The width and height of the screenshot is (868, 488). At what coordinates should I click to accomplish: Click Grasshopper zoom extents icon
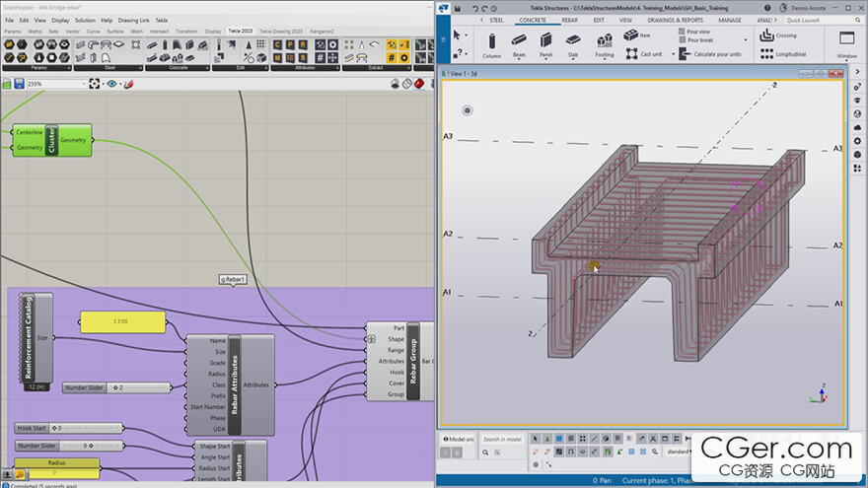(94, 84)
